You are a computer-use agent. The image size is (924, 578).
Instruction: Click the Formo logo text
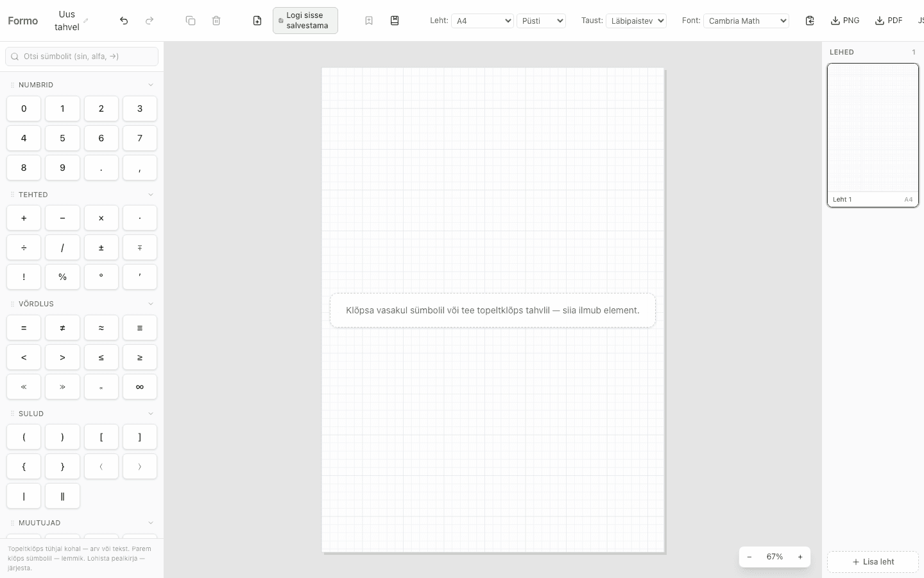pos(23,21)
